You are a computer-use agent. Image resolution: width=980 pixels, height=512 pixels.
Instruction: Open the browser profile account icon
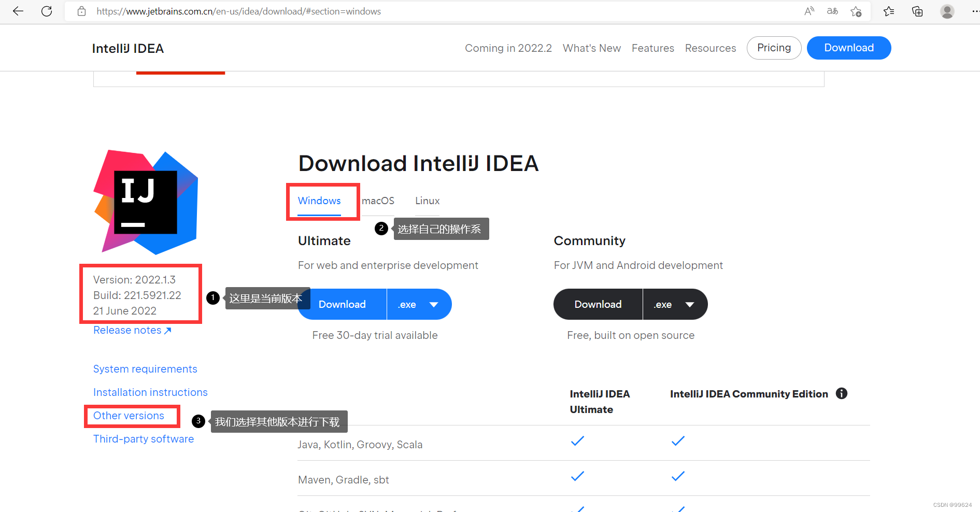point(947,11)
